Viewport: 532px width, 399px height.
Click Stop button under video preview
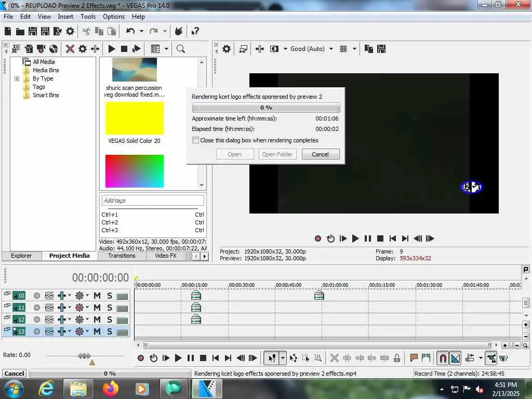(x=380, y=238)
